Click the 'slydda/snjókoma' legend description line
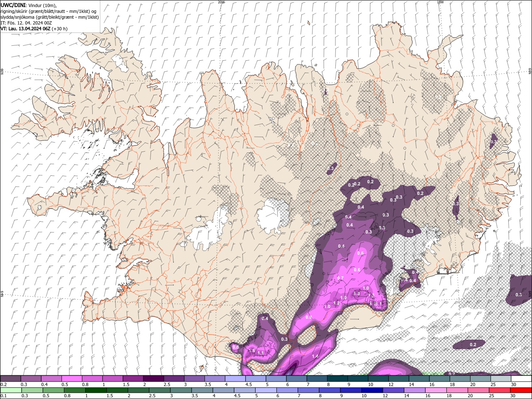532x399 pixels. pos(50,17)
